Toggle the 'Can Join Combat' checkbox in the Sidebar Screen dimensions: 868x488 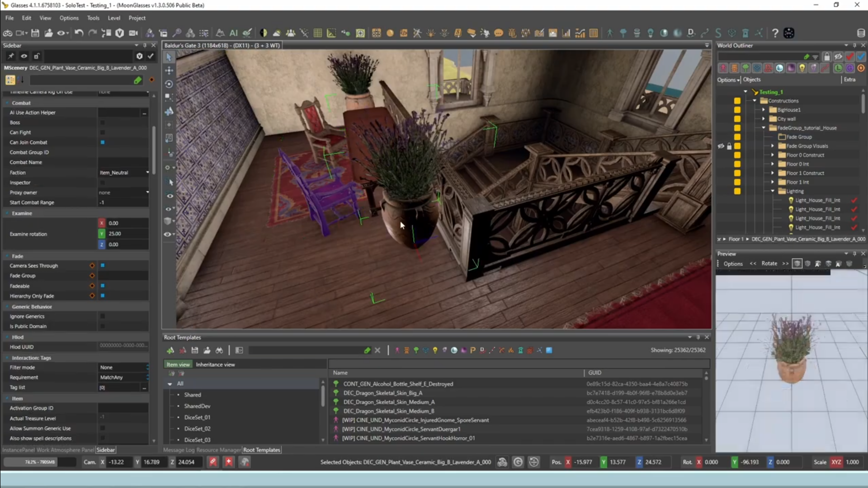[103, 142]
